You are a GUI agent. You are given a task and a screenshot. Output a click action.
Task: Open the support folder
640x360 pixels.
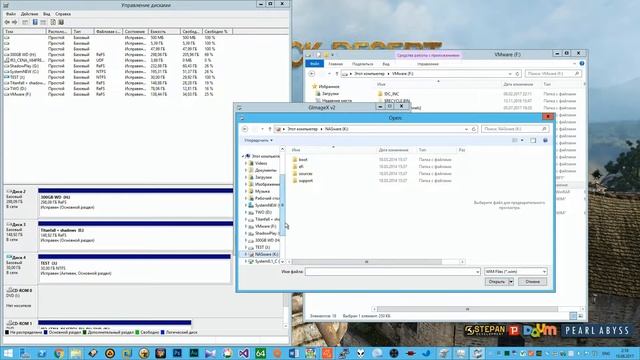pos(306,180)
